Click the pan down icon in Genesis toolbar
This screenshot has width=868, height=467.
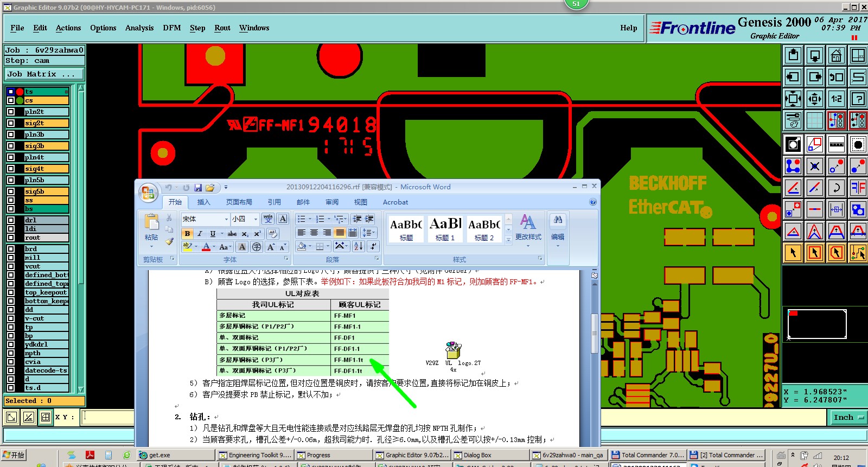tap(815, 55)
